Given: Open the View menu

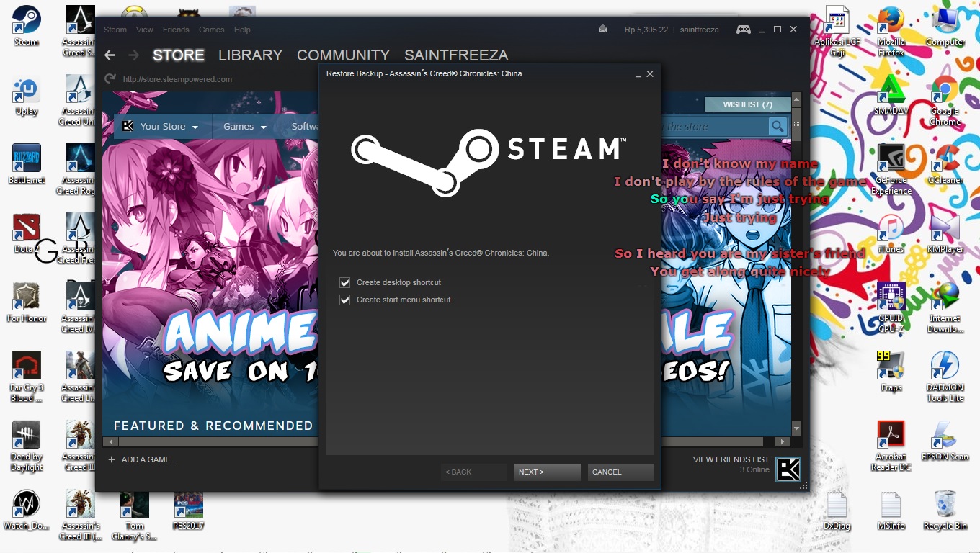Looking at the screenshot, I should 145,30.
